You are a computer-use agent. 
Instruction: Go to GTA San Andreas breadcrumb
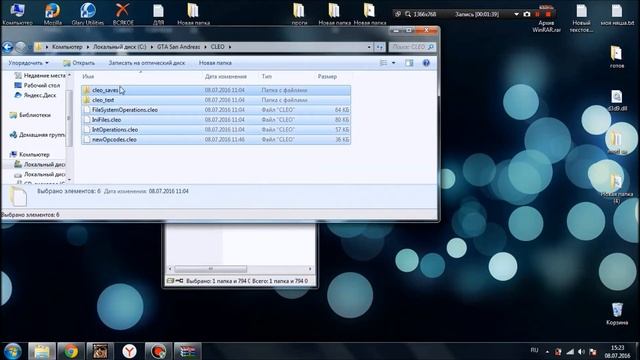pos(178,47)
